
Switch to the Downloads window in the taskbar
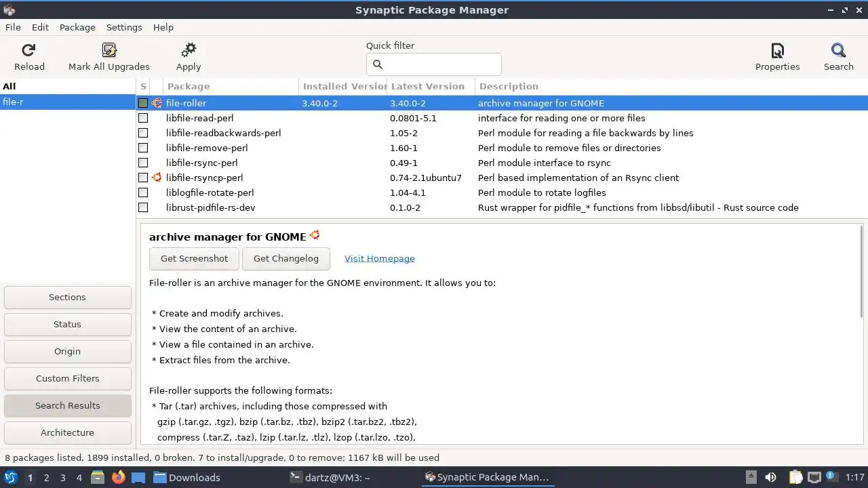click(x=186, y=477)
